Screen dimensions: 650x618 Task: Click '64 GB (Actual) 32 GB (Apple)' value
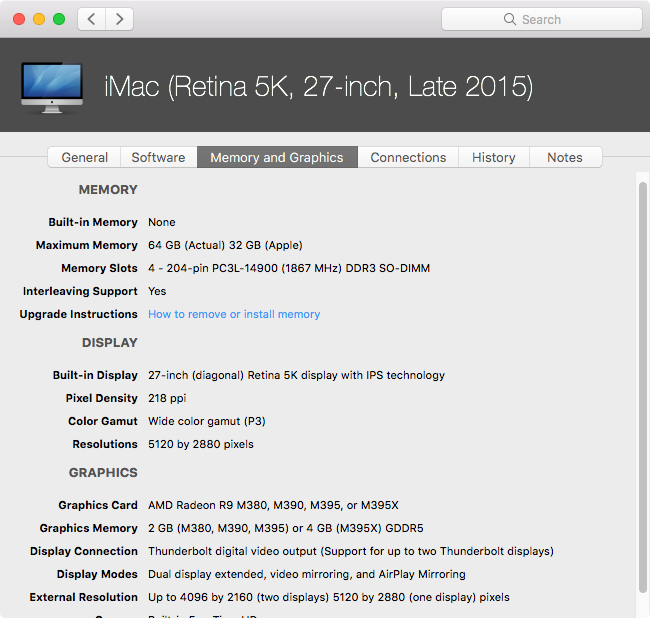pyautogui.click(x=225, y=245)
